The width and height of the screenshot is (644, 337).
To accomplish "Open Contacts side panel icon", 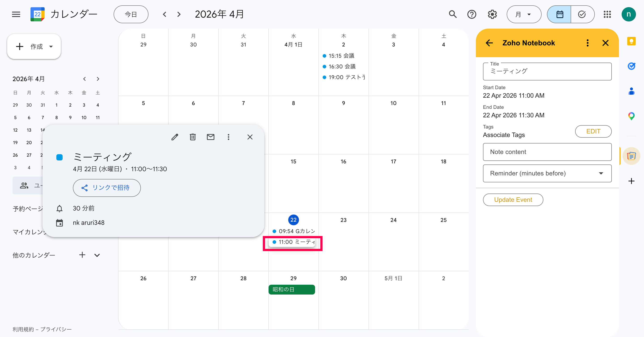I will [631, 91].
